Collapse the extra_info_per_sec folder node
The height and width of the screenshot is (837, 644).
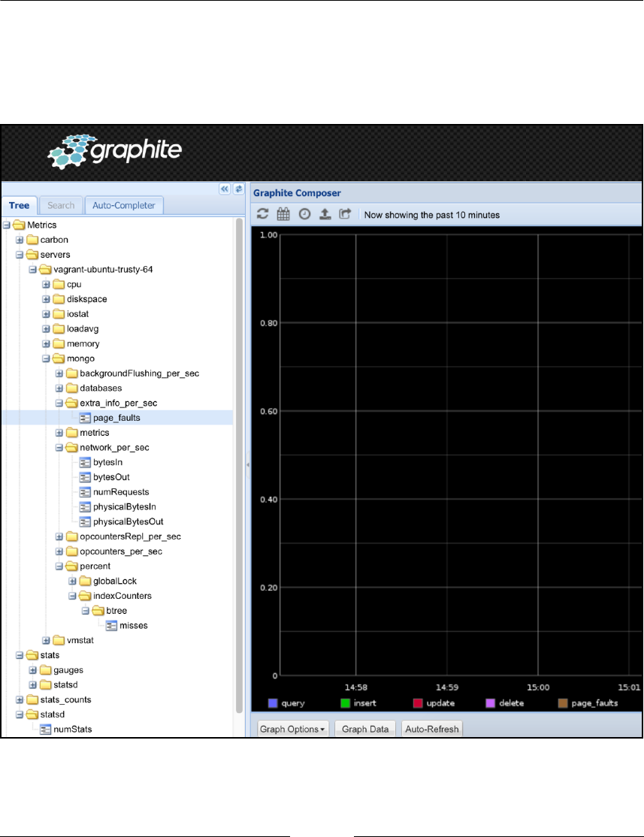(59, 403)
